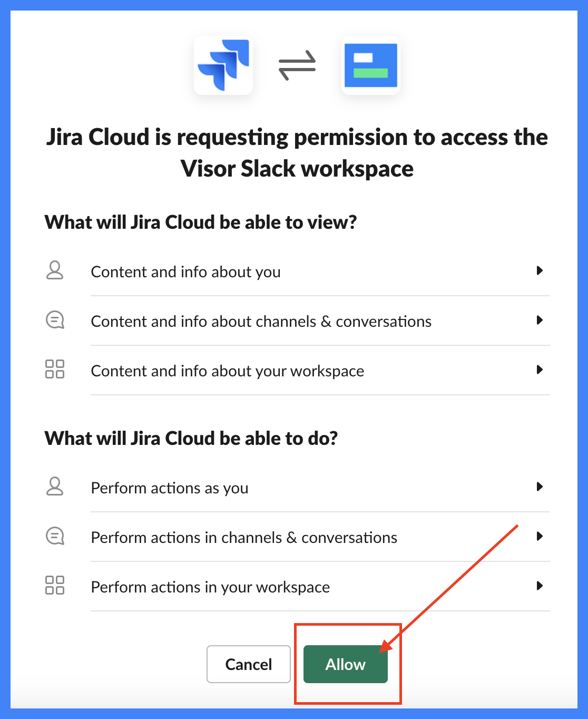This screenshot has width=588, height=719.
Task: Click the Allow button
Action: point(345,664)
